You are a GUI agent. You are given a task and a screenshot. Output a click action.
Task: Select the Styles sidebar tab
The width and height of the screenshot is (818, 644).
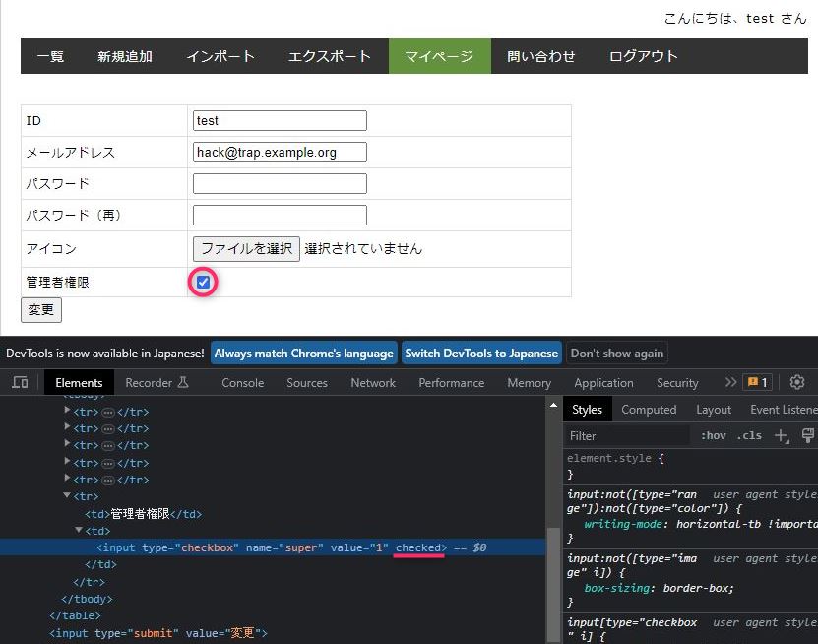(x=587, y=410)
